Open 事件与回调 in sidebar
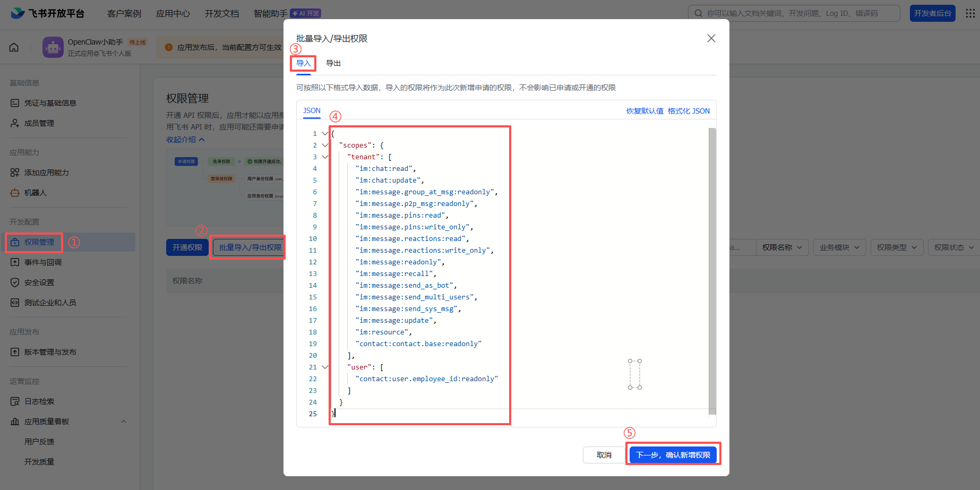 point(43,262)
